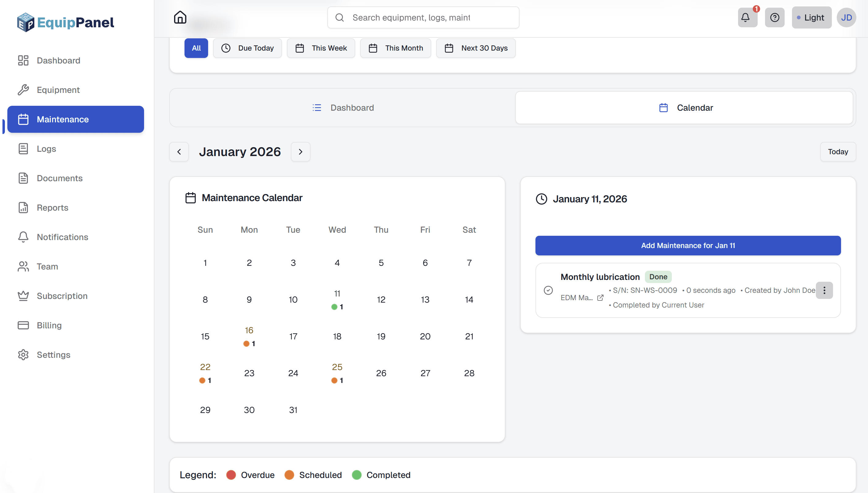Switch maintenance view to Calendar
Viewport: 868px width, 493px height.
coord(686,107)
